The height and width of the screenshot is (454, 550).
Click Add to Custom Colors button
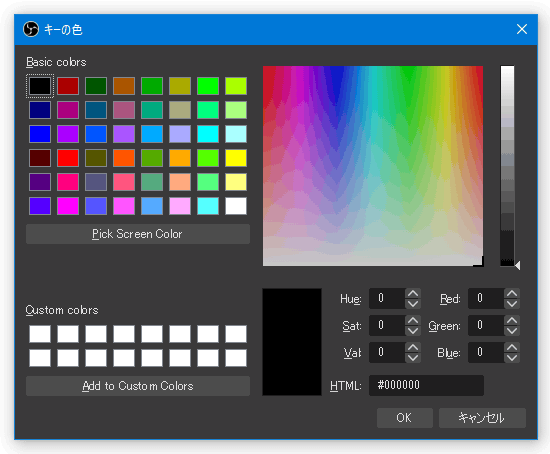pos(138,386)
